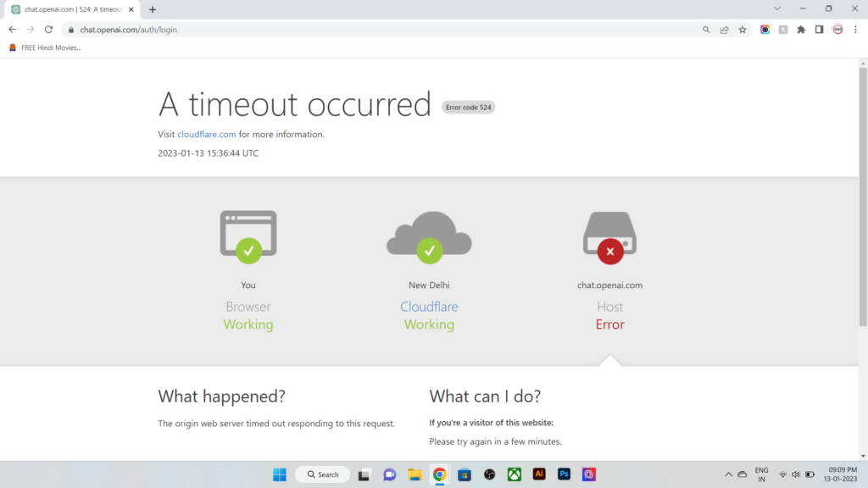Open the FREE Hindi Movies bookmark

pyautogui.click(x=46, y=47)
